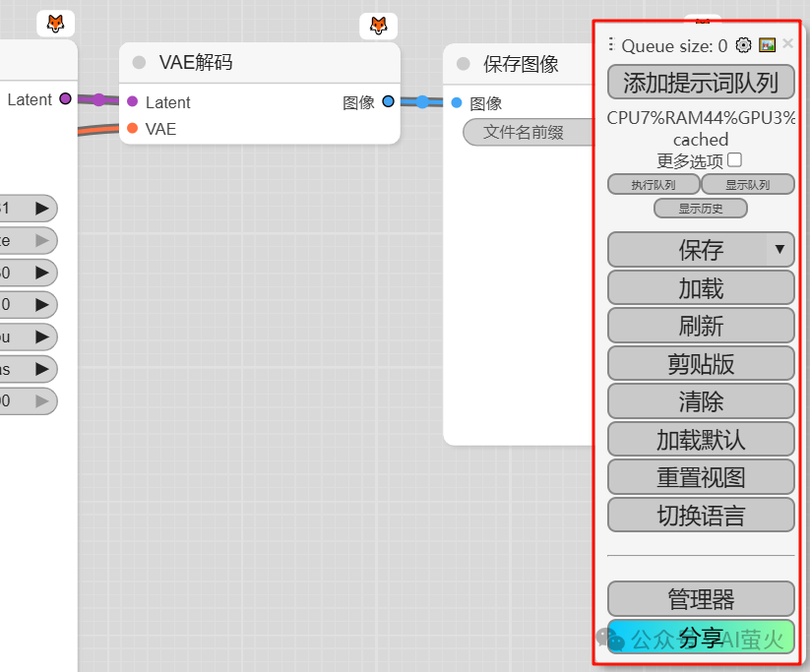Click the 显示队列 button
The height and width of the screenshot is (672, 810).
coord(747,184)
